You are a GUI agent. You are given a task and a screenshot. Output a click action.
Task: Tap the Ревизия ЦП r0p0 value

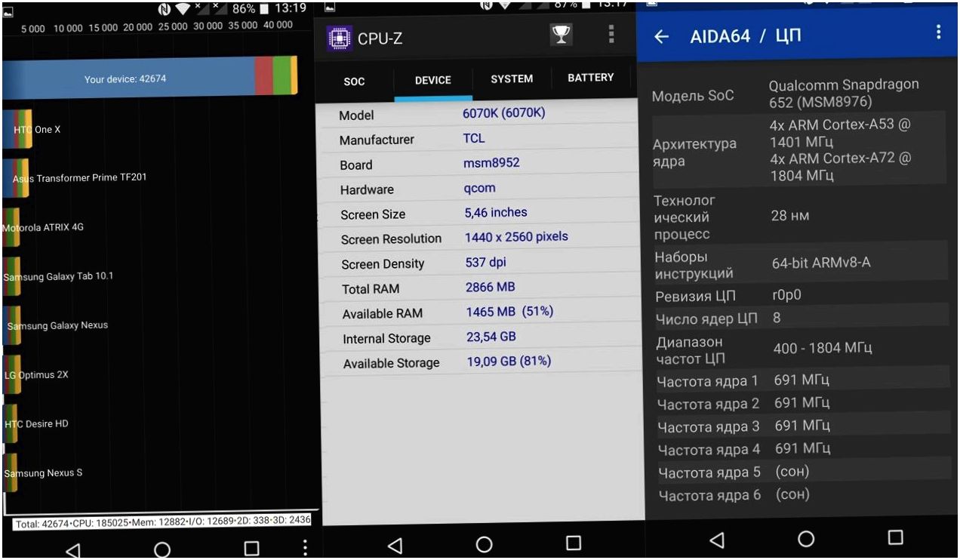click(x=786, y=296)
